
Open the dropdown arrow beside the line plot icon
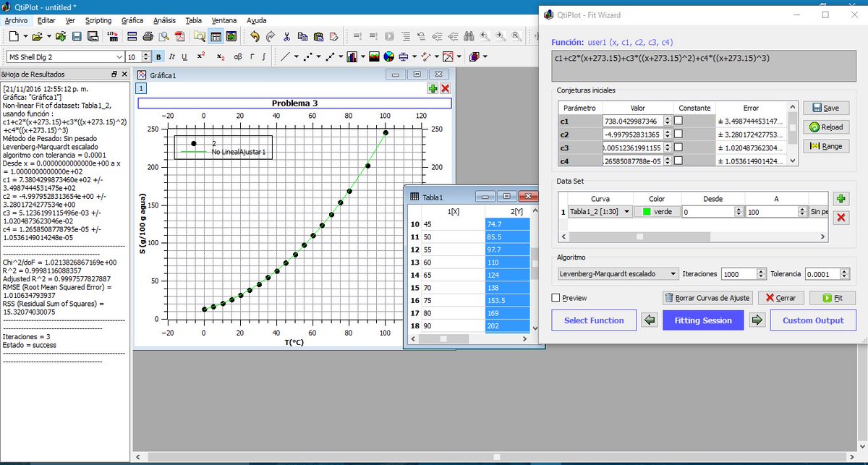297,56
